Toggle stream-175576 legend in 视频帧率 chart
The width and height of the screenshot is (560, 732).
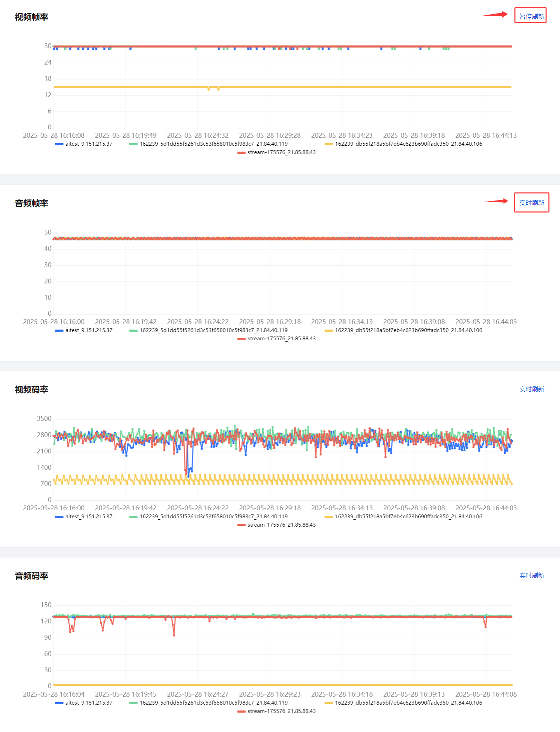click(276, 152)
